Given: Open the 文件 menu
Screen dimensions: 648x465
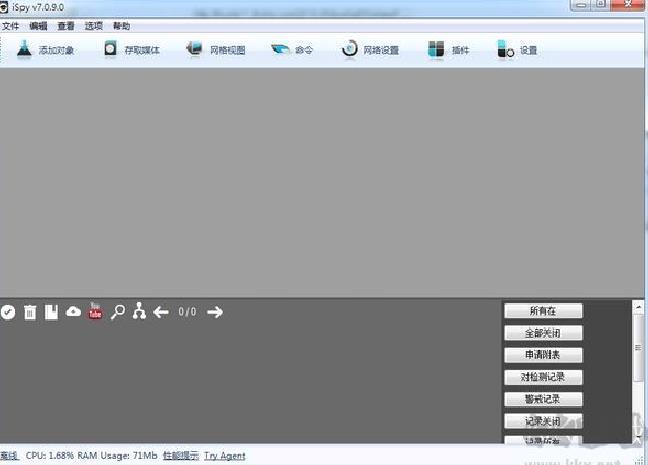Looking at the screenshot, I should (10, 26).
